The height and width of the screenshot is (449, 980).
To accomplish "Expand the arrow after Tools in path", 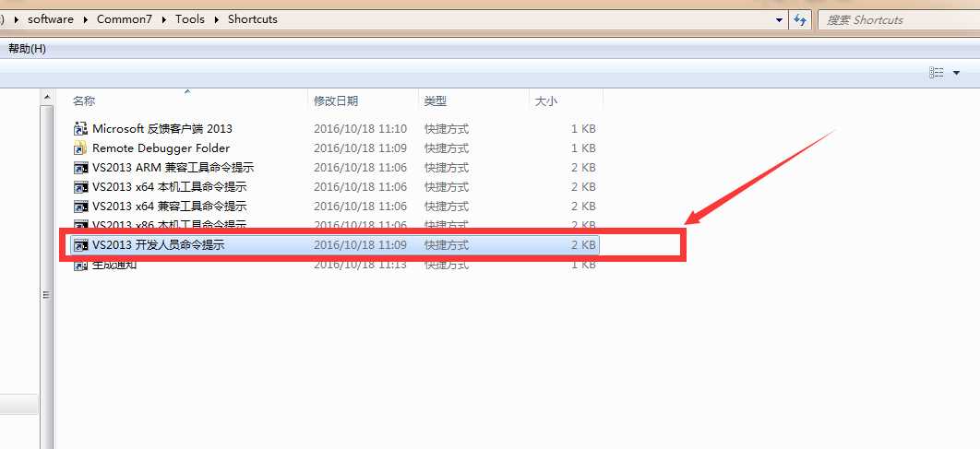I will click(x=216, y=19).
